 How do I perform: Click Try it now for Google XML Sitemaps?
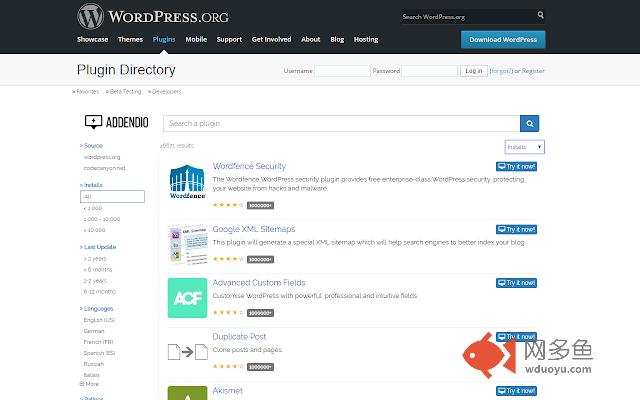coord(516,229)
